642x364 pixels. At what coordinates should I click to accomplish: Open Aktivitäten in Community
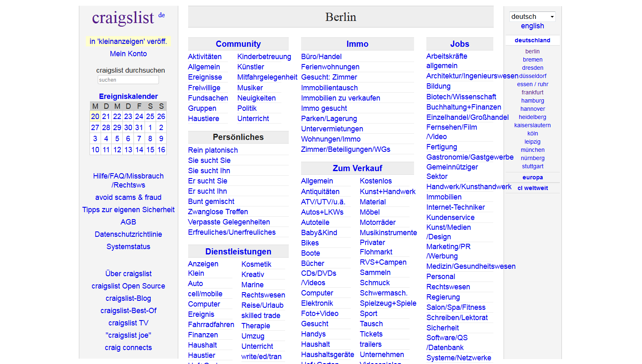[205, 57]
